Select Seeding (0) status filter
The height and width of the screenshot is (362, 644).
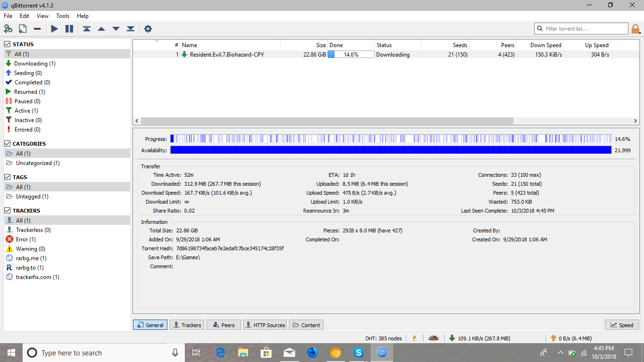67,73
